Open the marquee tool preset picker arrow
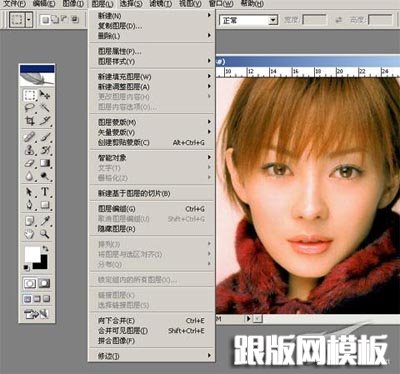This screenshot has height=374, width=400. click(29, 20)
